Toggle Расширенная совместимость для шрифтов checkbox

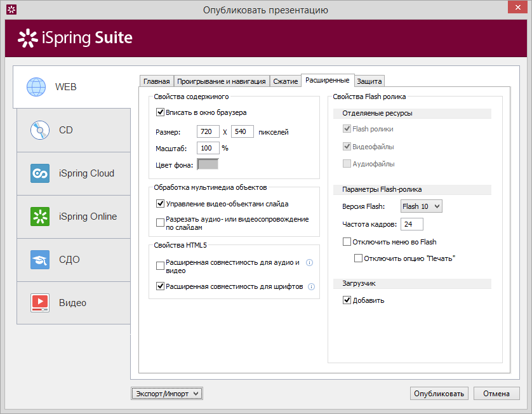click(160, 286)
